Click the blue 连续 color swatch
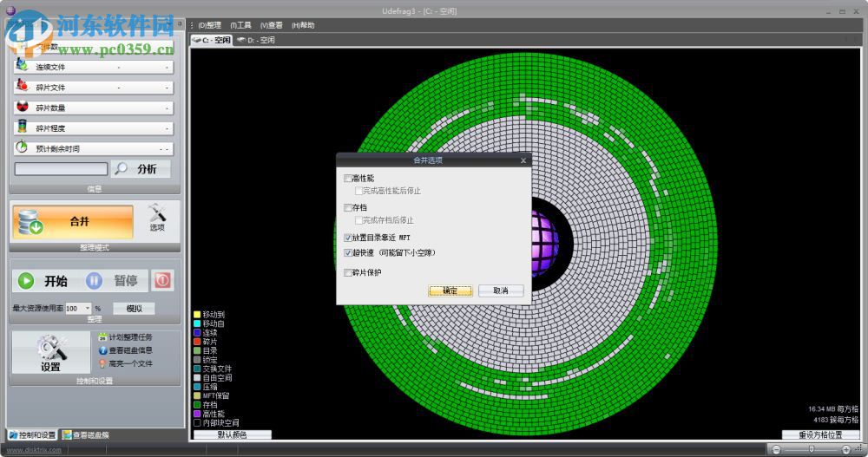Viewport: 868px width, 457px height. (x=196, y=332)
